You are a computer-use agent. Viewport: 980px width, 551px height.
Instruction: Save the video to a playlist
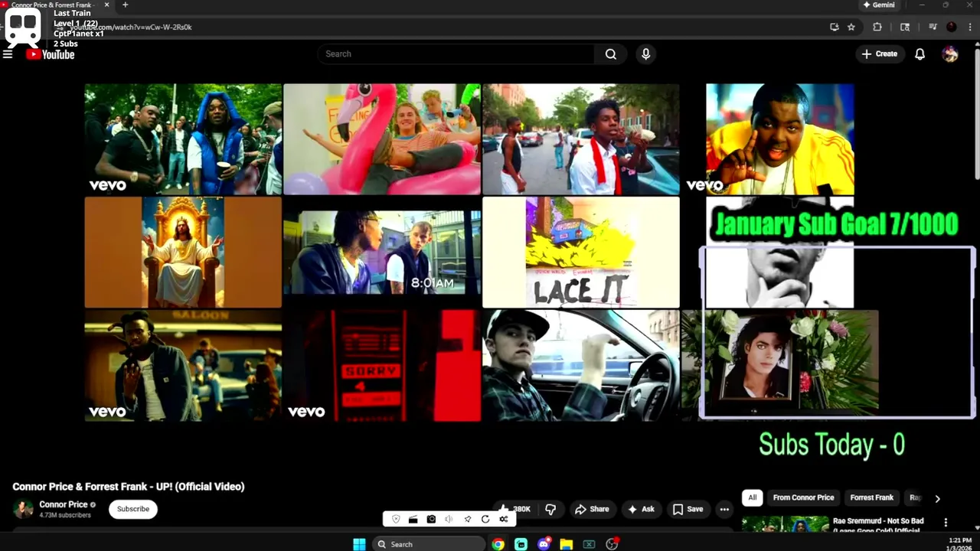(688, 509)
